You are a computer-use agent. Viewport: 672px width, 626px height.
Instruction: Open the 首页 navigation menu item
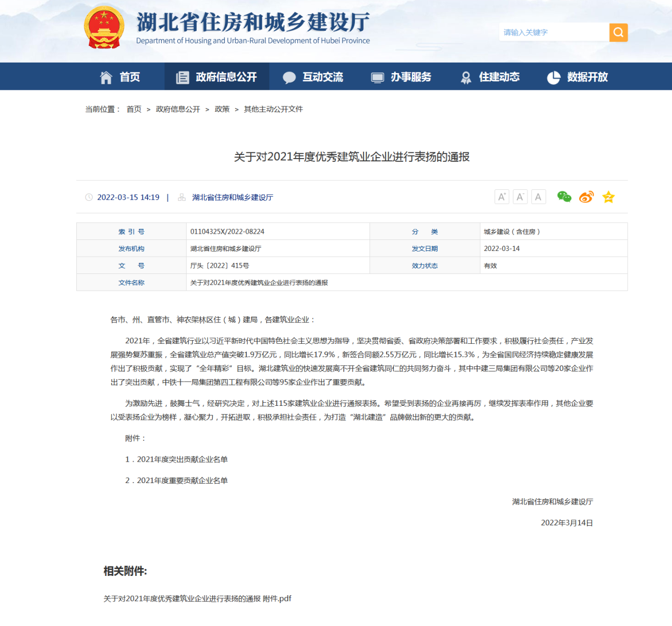[x=120, y=77]
